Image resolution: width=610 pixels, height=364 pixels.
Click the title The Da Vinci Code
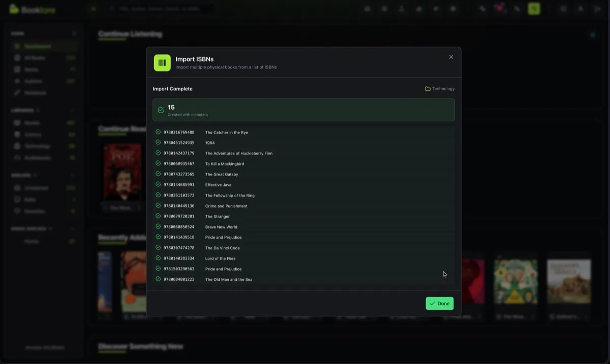click(x=223, y=248)
